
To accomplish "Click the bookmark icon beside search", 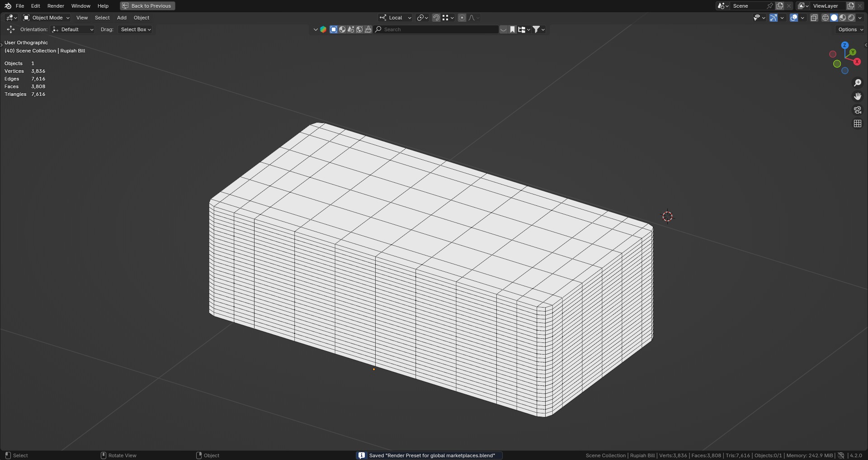I will coord(513,29).
